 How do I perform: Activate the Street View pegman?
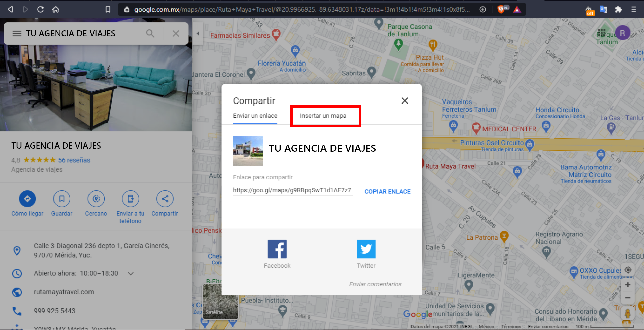click(x=628, y=314)
